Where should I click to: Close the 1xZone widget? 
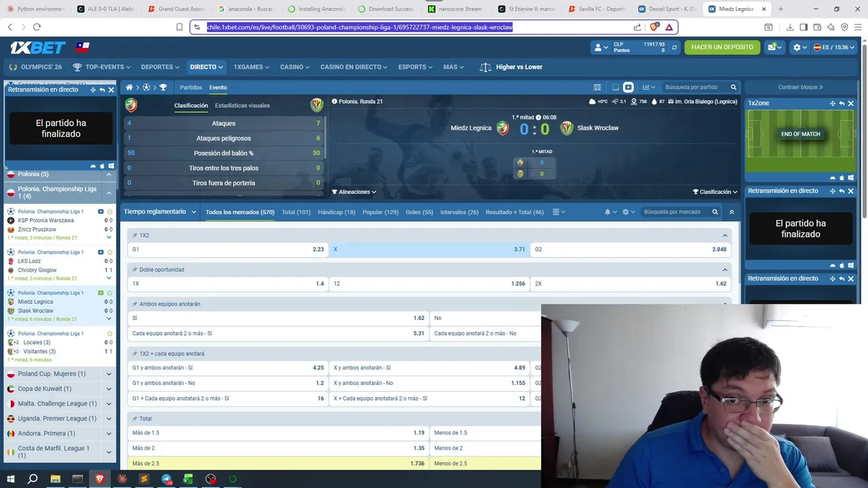click(850, 104)
